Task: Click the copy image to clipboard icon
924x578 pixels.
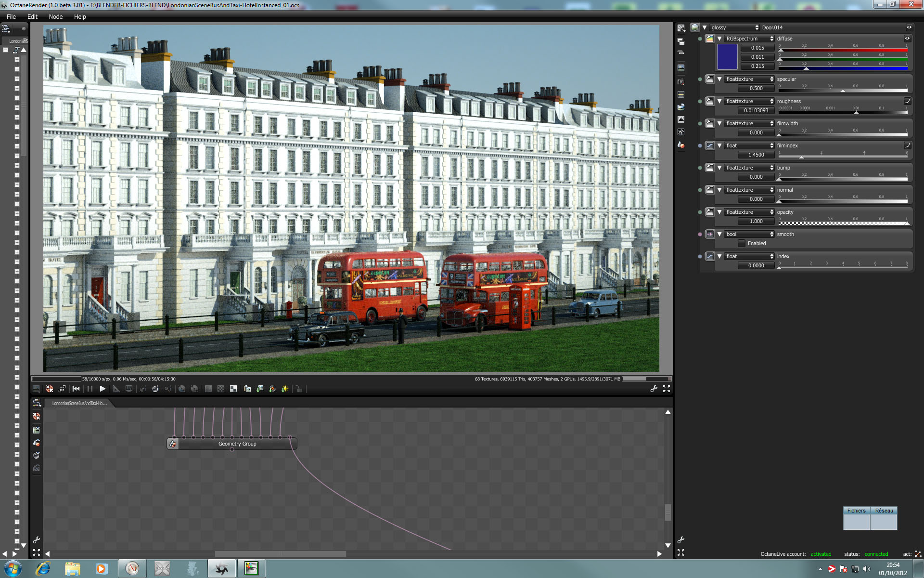Action: pyautogui.click(x=247, y=389)
